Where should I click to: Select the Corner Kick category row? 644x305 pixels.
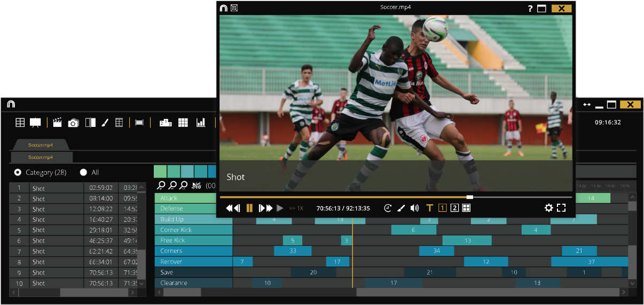click(x=193, y=230)
